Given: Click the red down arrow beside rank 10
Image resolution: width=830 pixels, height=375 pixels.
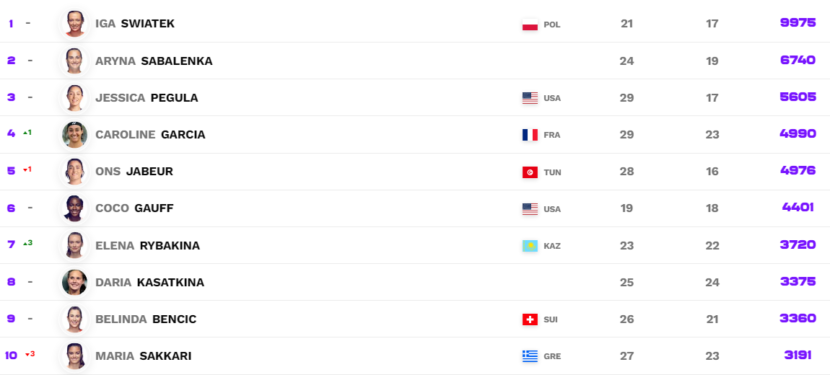Looking at the screenshot, I should click(x=28, y=354).
